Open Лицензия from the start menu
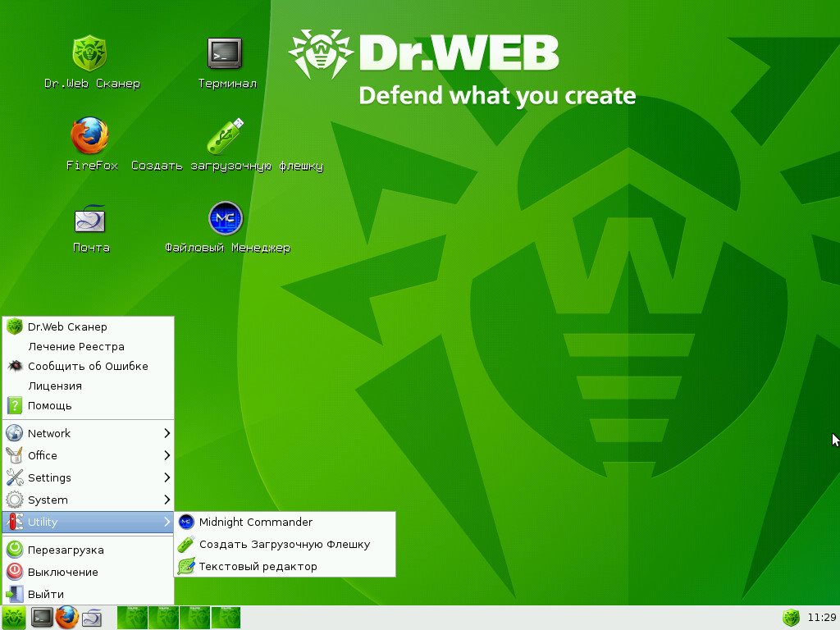 (89, 386)
